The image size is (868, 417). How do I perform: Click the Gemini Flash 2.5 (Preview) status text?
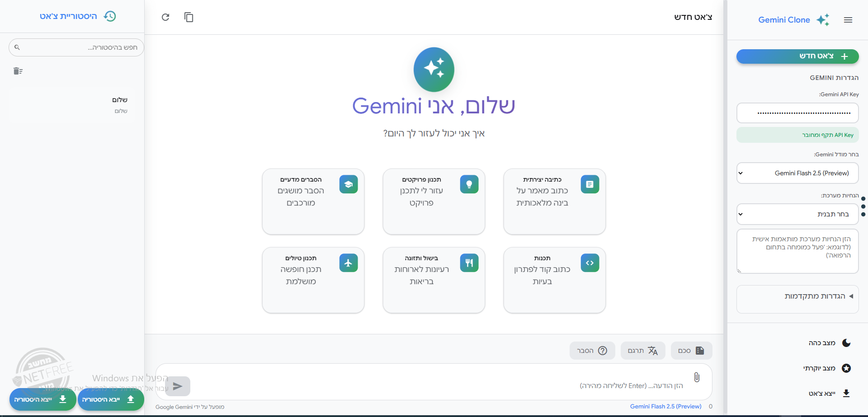coord(665,407)
